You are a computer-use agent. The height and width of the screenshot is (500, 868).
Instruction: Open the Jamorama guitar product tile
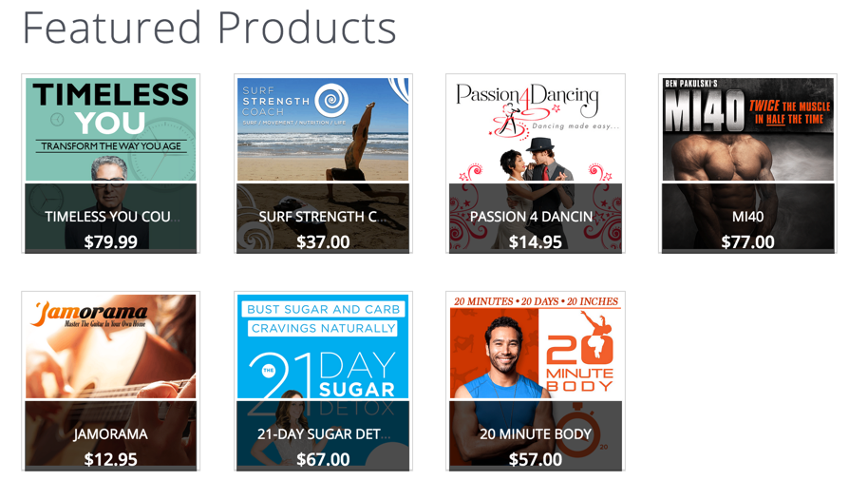(111, 381)
